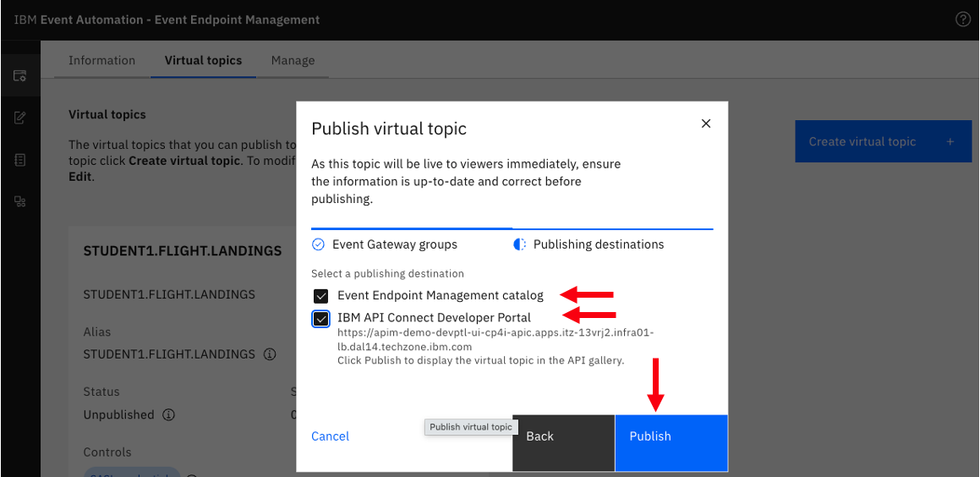
Task: Click Create virtual topic button
Action: (x=883, y=142)
